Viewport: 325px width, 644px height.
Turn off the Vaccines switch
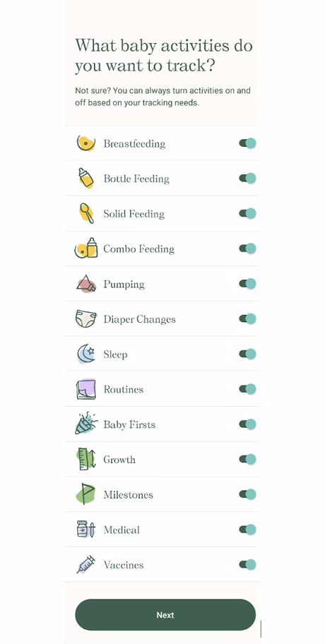point(247,564)
